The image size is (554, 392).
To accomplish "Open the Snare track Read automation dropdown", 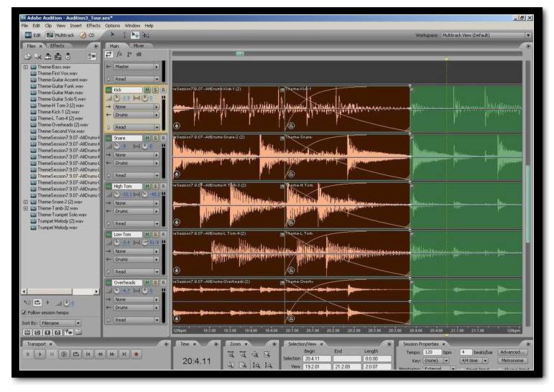I will pos(137,175).
